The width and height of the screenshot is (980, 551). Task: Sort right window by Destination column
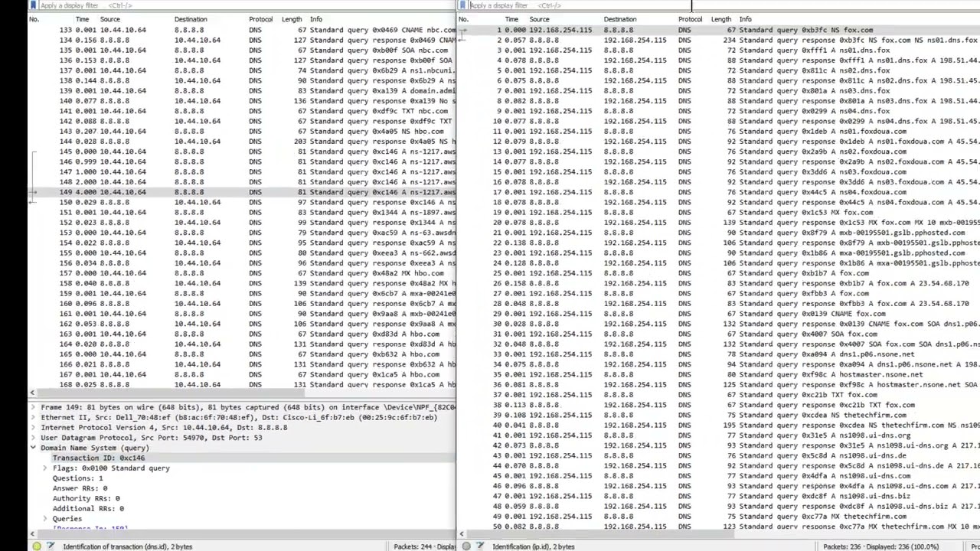(x=619, y=19)
